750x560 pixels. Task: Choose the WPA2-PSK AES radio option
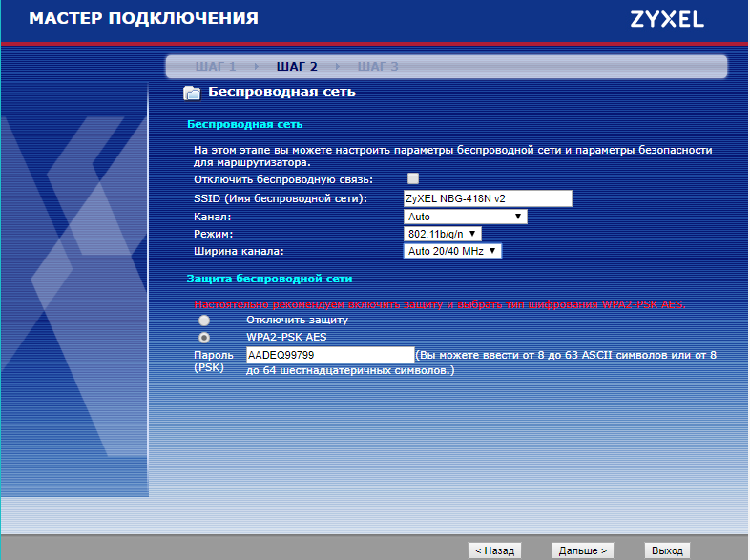click(x=204, y=338)
